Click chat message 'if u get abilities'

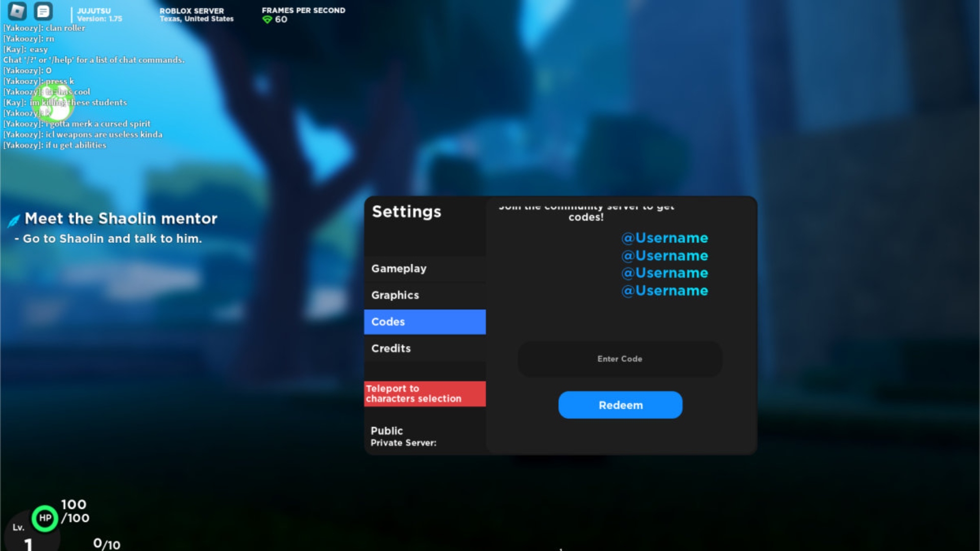pos(55,145)
